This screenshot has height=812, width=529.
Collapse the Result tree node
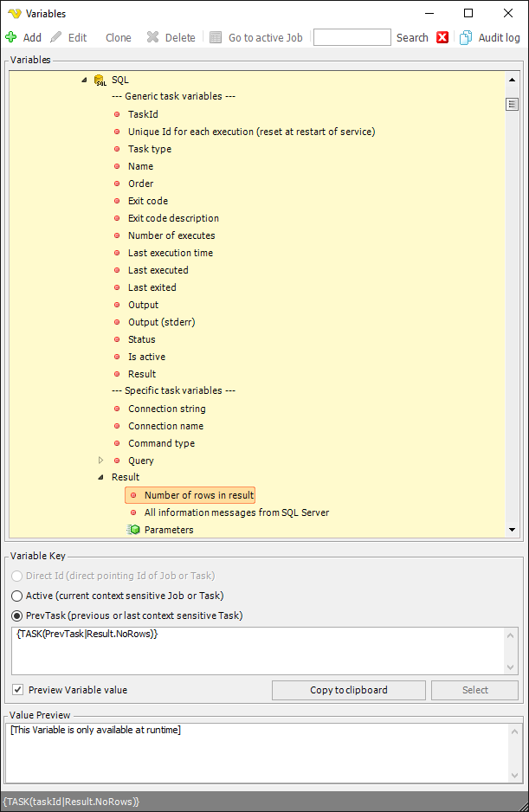tap(100, 477)
